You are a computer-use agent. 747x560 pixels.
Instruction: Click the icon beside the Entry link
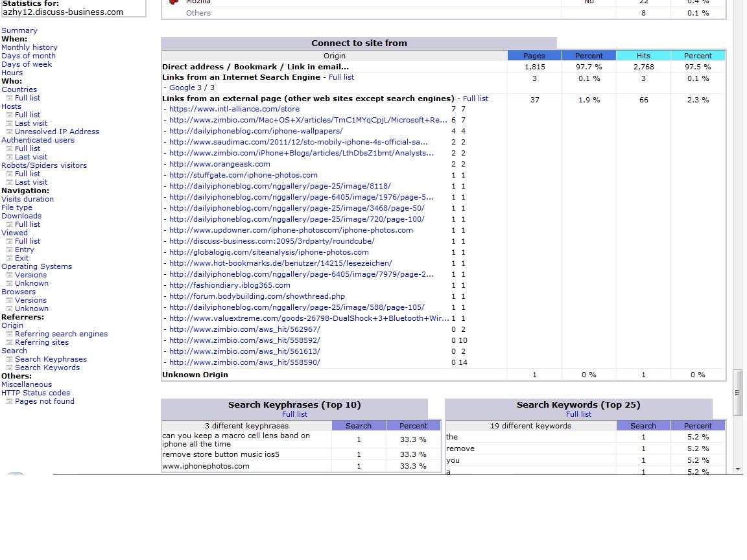tap(9, 250)
